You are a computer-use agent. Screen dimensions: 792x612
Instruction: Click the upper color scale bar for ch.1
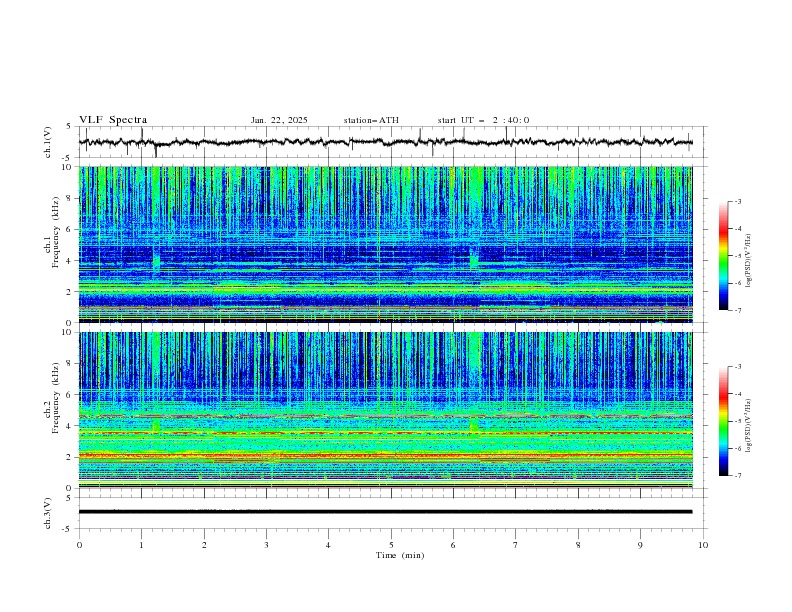pos(723,256)
